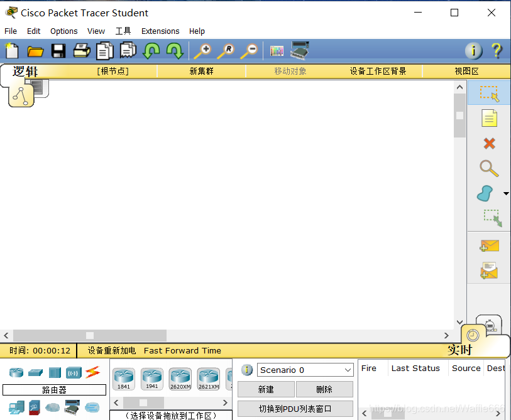Redo with the right green arrow icon
The width and height of the screenshot is (511, 420).
[x=175, y=51]
